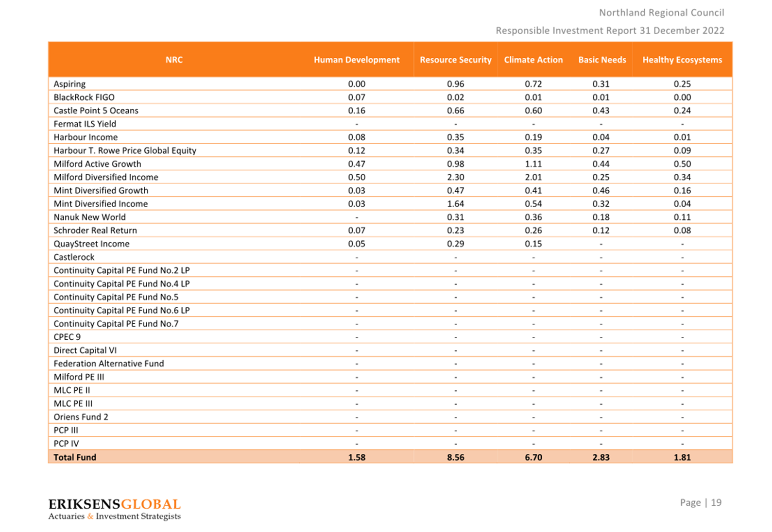772x532 pixels.
Task: Click the MLC PE III row label
Action: 73,404
